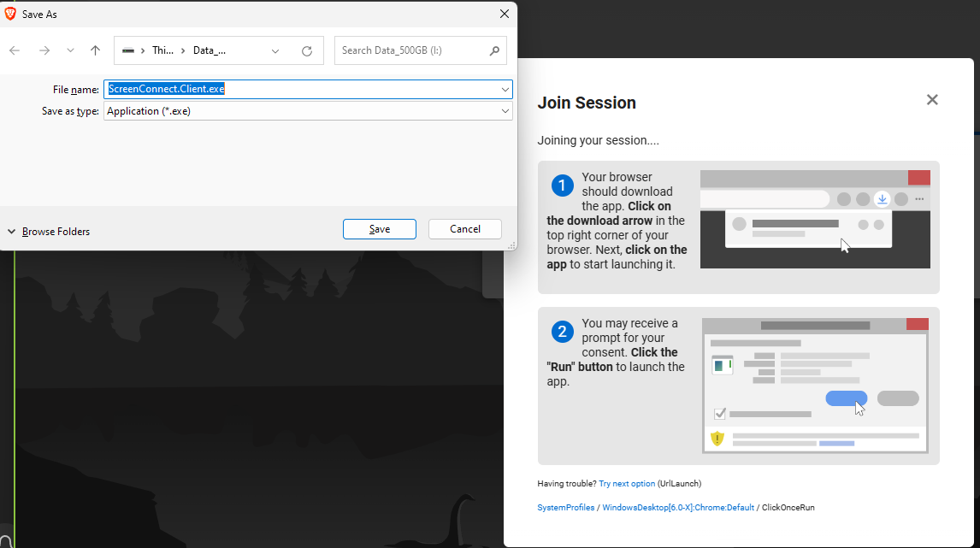Click the Cancel button
The height and width of the screenshot is (548, 980).
click(465, 229)
